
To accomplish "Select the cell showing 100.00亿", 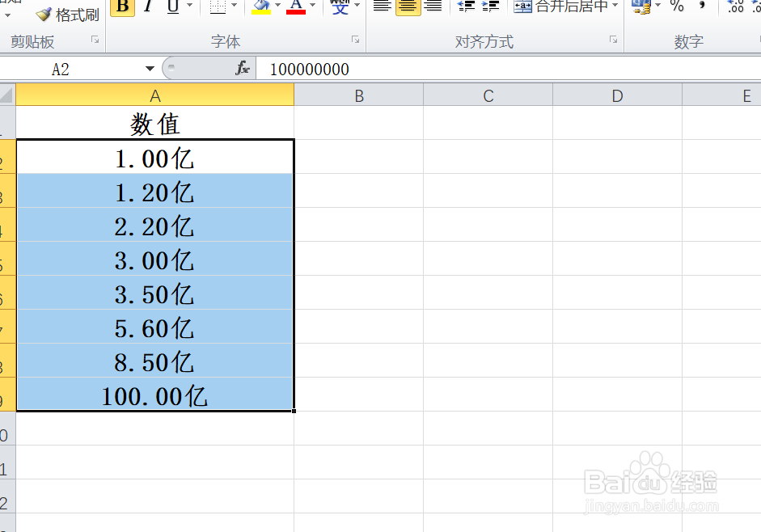I will [154, 395].
